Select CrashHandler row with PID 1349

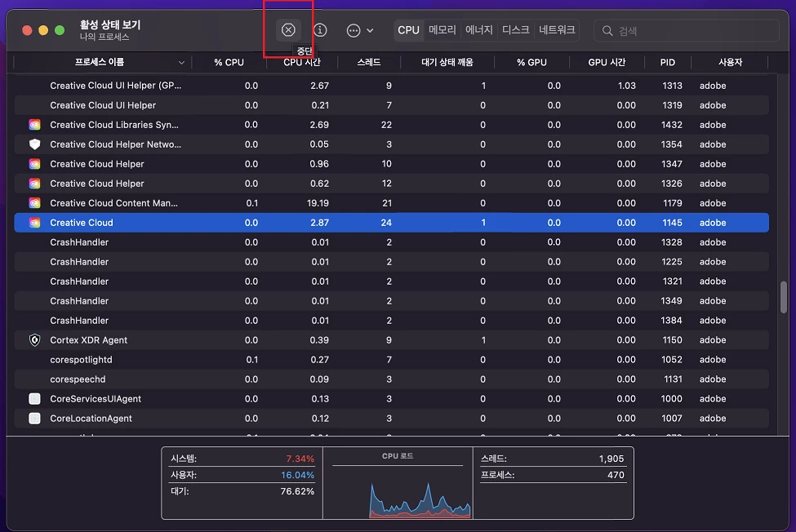391,301
